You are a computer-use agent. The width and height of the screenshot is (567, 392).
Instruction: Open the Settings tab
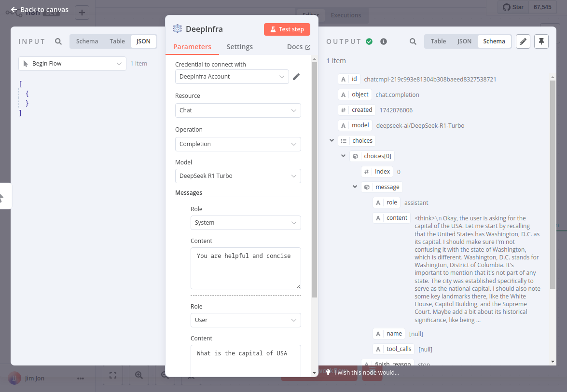(239, 47)
